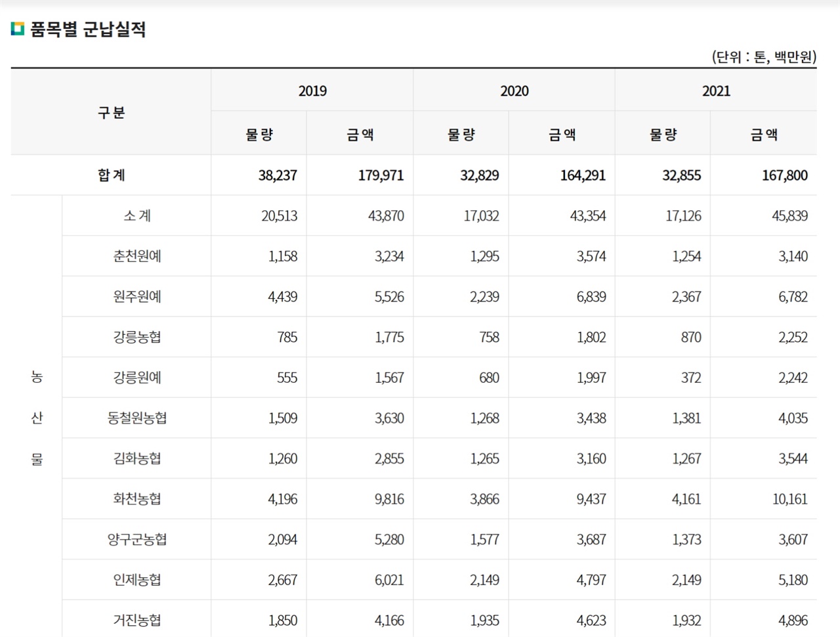
Task: Click 강릉원예 2020 quantity 680
Action: tap(490, 378)
